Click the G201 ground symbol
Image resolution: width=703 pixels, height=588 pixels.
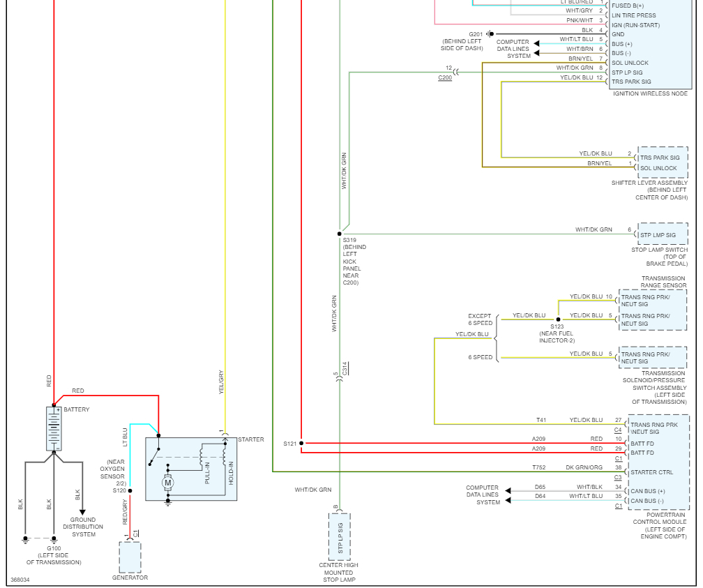(490, 33)
